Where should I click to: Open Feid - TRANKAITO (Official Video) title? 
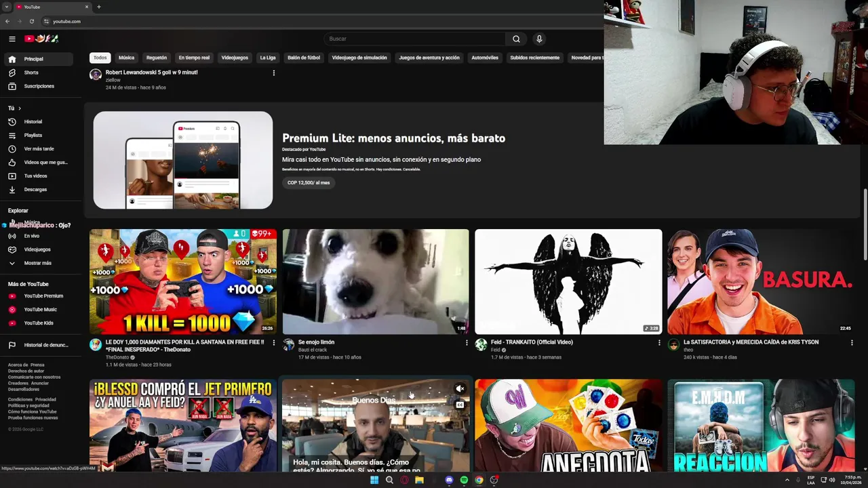pos(532,342)
